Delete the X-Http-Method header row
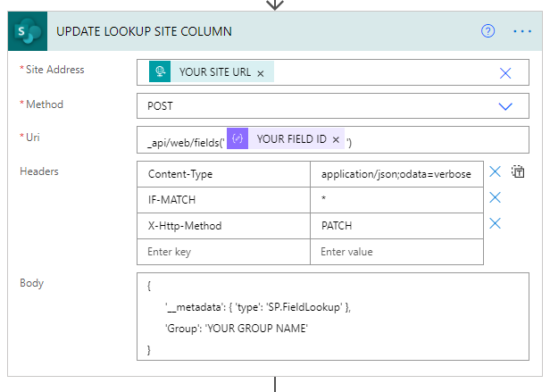 [496, 224]
